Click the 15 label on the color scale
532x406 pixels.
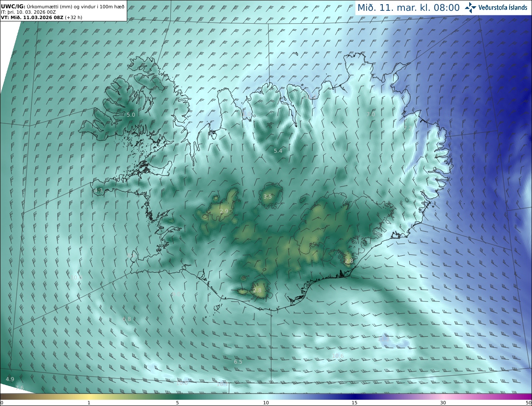(x=355, y=403)
